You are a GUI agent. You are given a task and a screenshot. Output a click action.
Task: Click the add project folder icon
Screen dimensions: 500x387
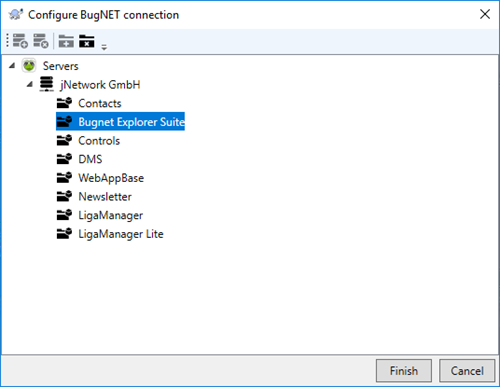point(66,41)
